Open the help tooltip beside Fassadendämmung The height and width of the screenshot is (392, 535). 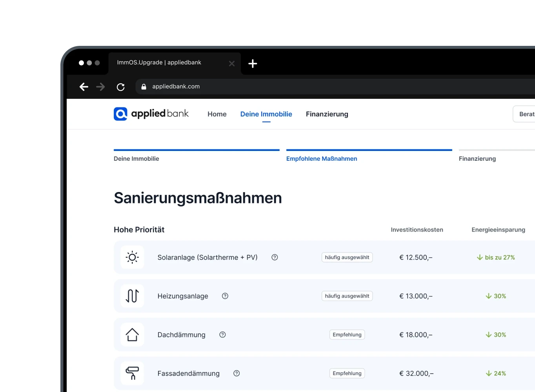click(237, 373)
